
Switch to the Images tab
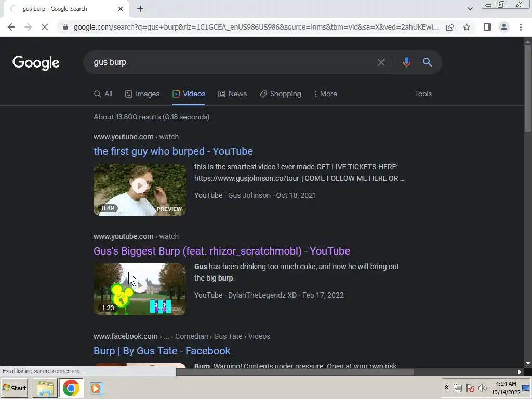tap(142, 94)
